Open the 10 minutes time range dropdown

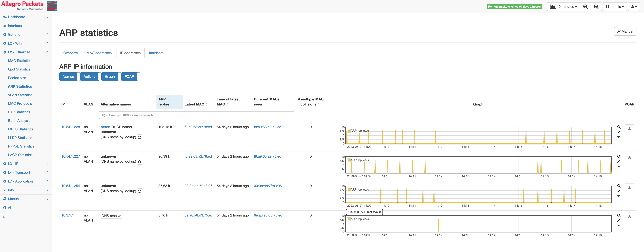563,7
